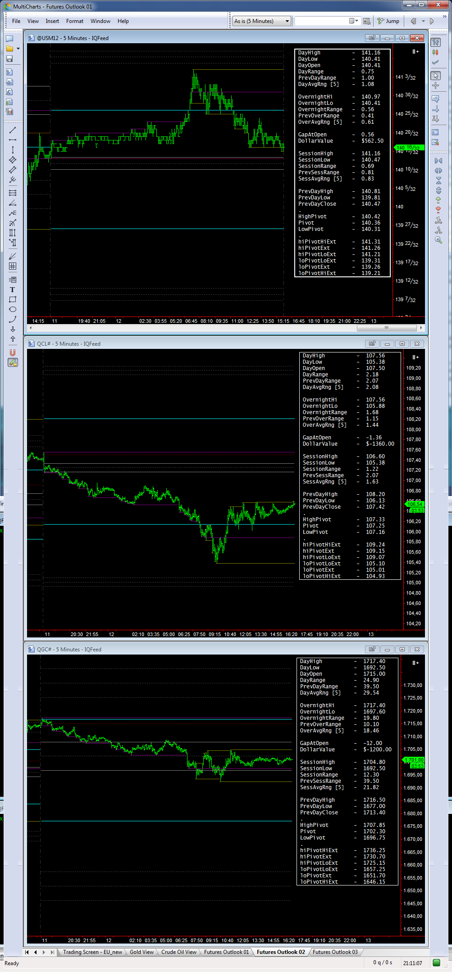Switch to Futures Outlook 03 tab
Viewport: 452px width, 980px height.
point(335,952)
